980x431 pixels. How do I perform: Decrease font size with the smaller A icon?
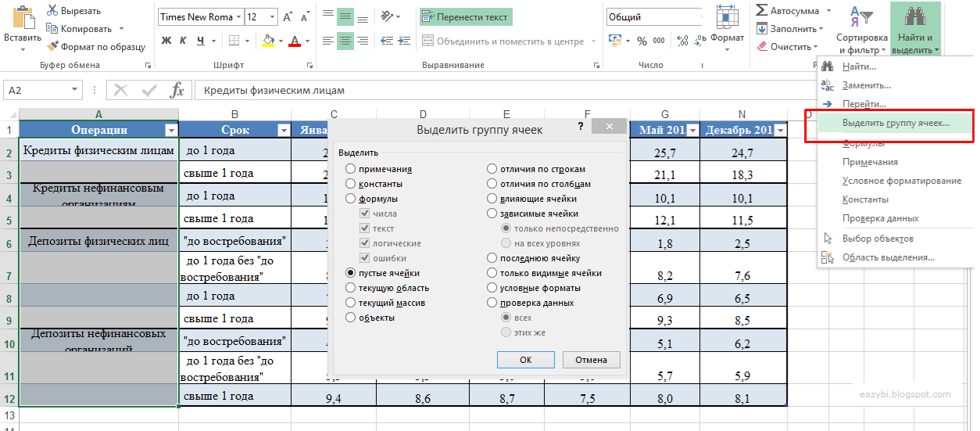[x=306, y=16]
